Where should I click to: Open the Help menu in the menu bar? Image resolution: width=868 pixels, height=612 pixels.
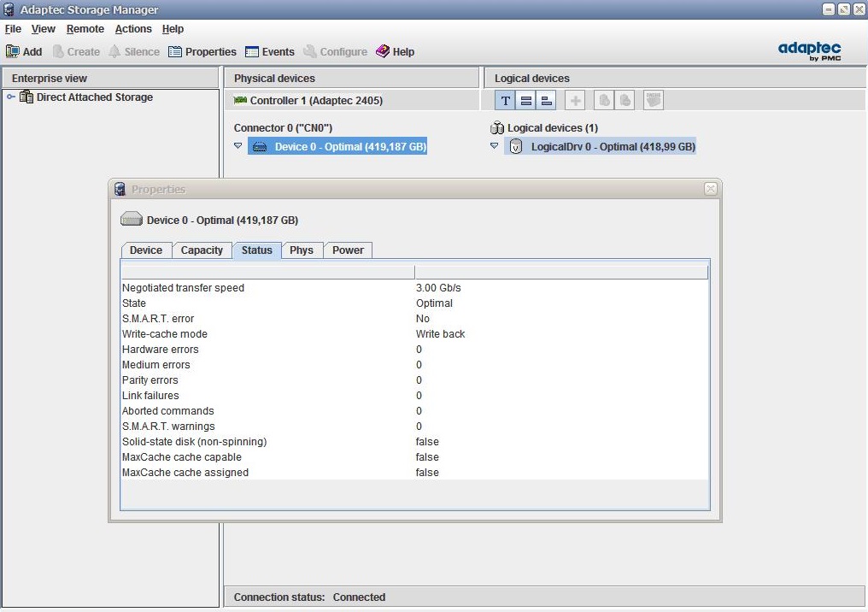click(x=173, y=29)
